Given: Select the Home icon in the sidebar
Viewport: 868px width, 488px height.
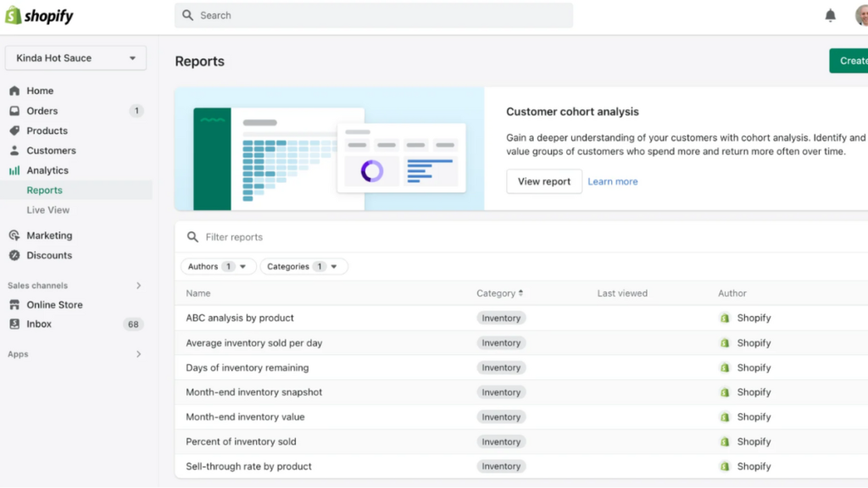Looking at the screenshot, I should 15,91.
